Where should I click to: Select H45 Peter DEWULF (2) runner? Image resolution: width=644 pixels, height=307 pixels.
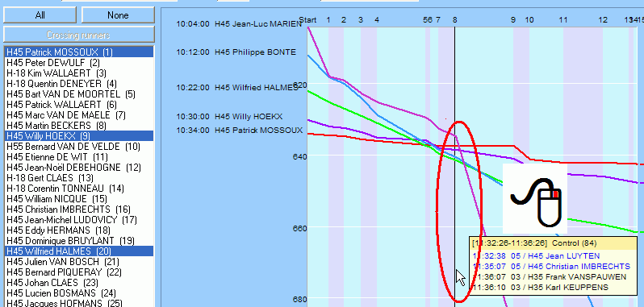79,63
